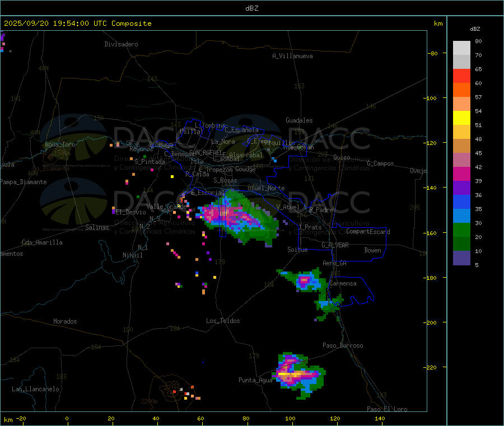Click the Paso_El_Loro place label
Screen dimensions: 504x426
[x=387, y=409]
